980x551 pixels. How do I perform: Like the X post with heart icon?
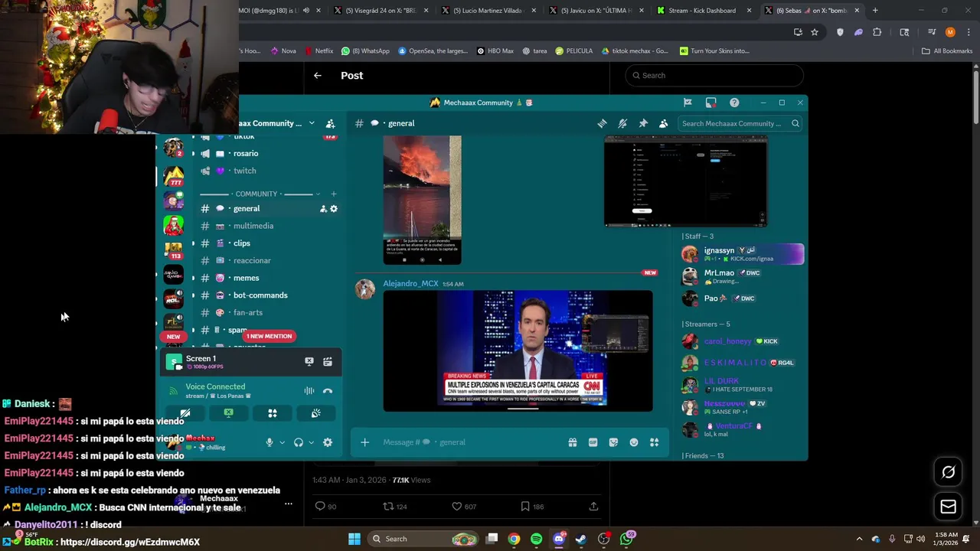456,506
